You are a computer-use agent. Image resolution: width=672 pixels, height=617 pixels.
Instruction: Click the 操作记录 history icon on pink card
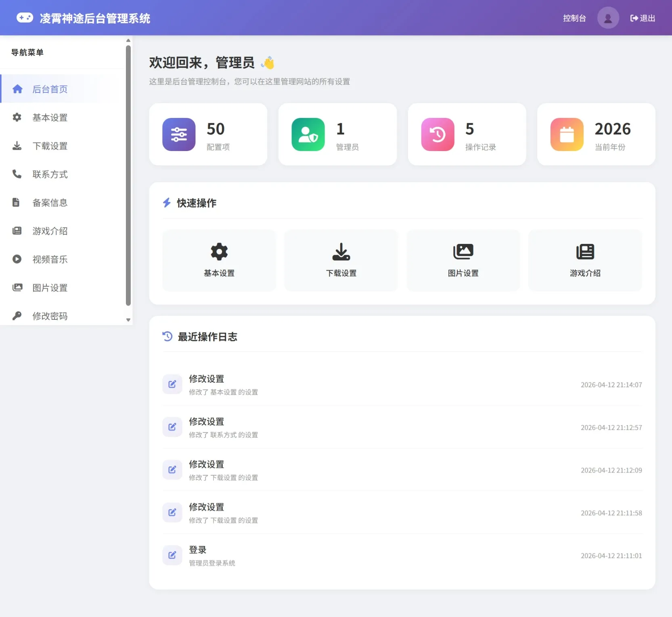tap(438, 134)
